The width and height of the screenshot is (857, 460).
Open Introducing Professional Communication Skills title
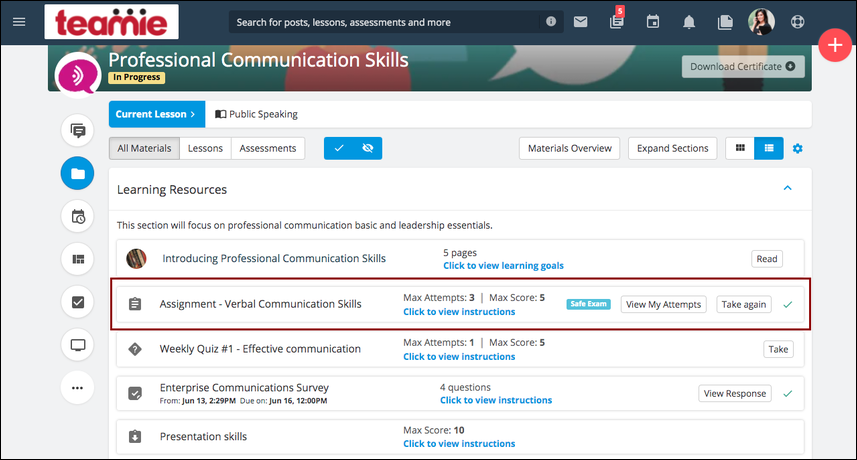(274, 258)
